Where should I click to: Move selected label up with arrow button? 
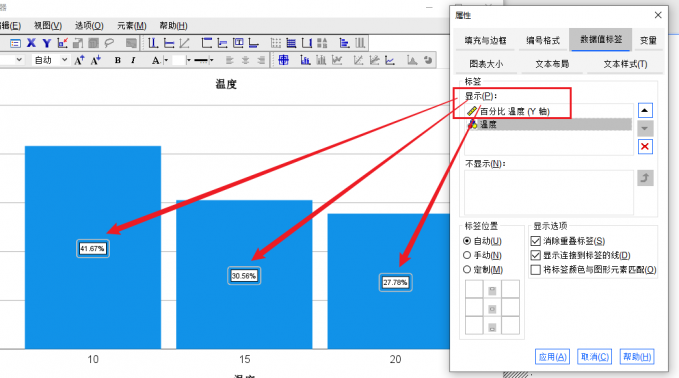coord(645,110)
